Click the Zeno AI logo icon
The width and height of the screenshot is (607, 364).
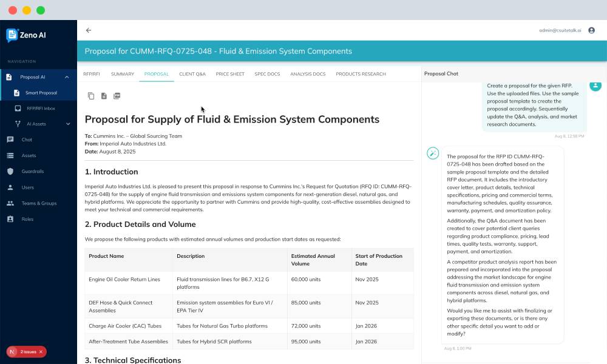[x=12, y=35]
